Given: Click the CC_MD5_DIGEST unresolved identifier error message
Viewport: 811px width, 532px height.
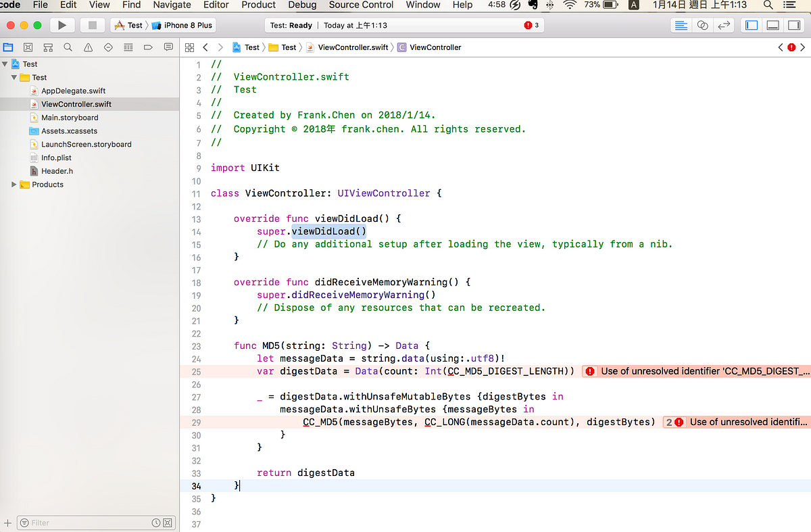Looking at the screenshot, I should 705,371.
